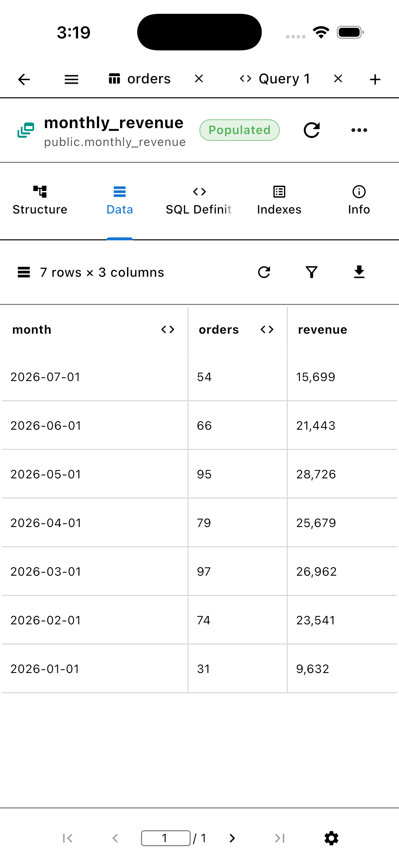This screenshot has width=399, height=868.
Task: Reload the data grid rows
Action: 264,272
